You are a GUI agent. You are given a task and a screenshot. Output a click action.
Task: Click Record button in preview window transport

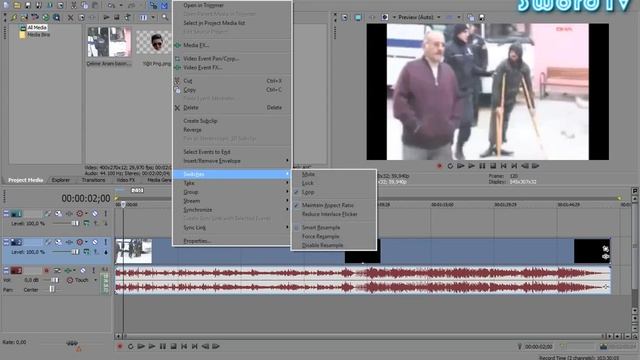click(440, 166)
